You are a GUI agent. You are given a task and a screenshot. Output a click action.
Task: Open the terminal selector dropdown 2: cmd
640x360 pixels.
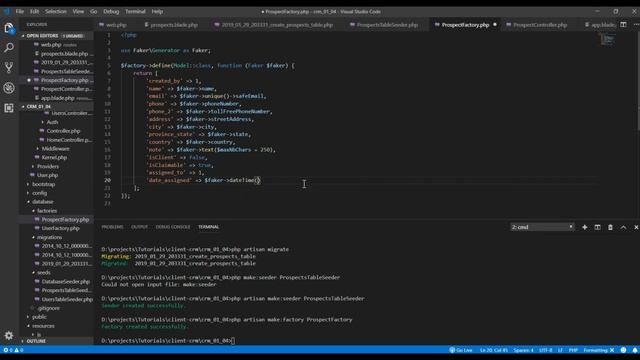tap(542, 227)
